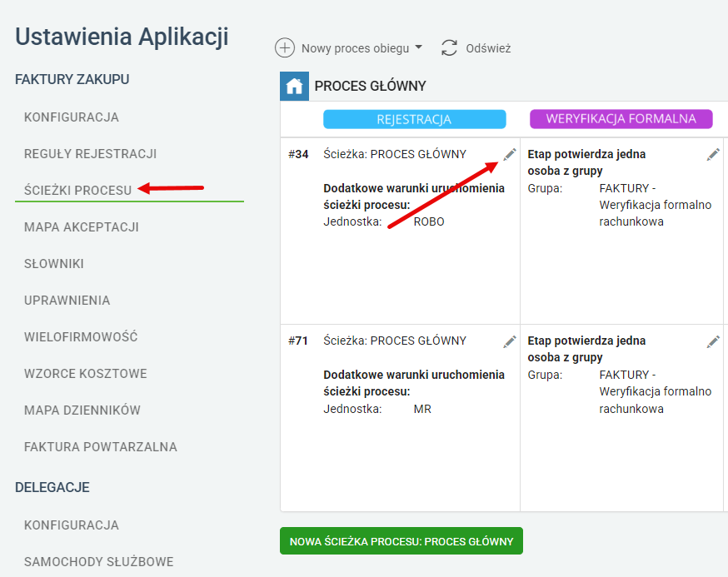Open FAKTURA POWTARZALNA settings
This screenshot has width=728, height=577.
tap(101, 447)
